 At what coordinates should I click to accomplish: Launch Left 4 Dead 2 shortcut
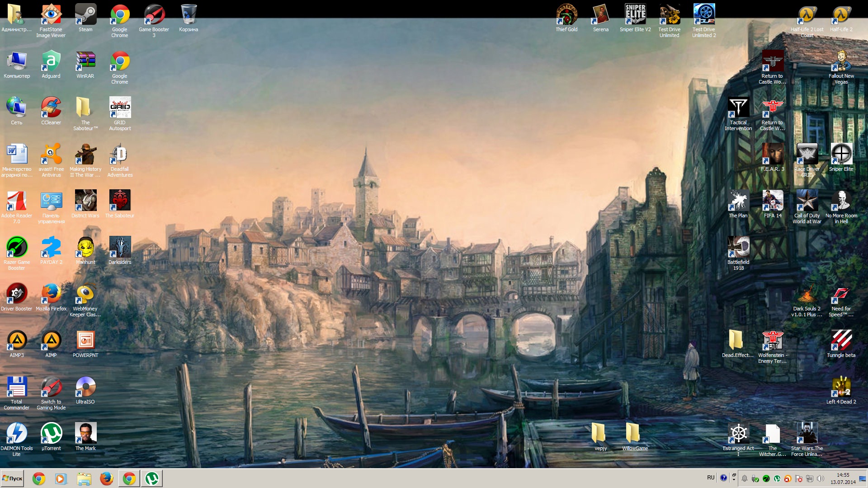[841, 390]
